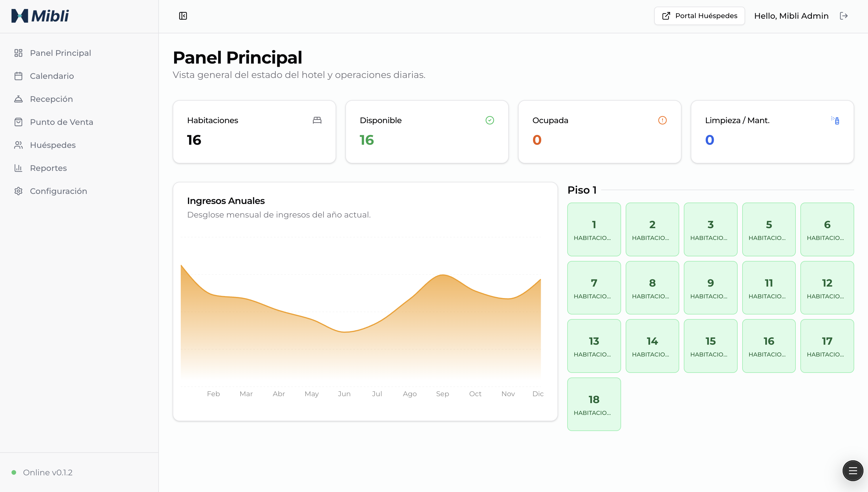Click the Mibli logo
Screen dimensions: 868x492
pos(40,16)
